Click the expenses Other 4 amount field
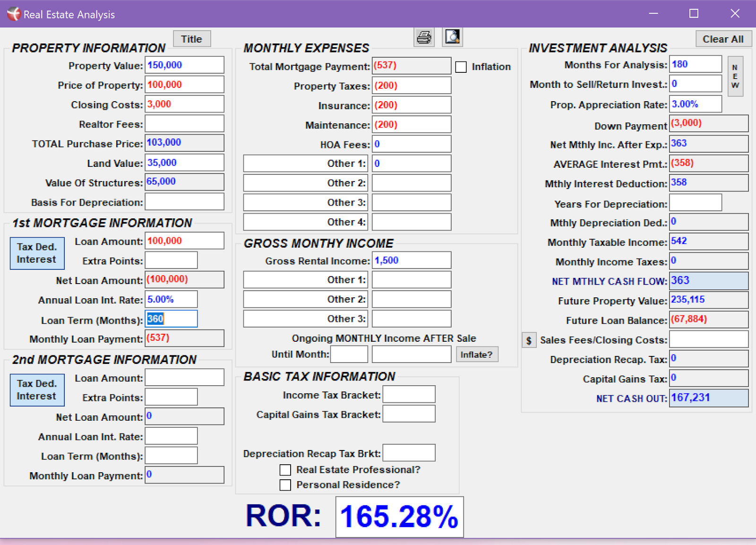Image resolution: width=756 pixels, height=545 pixels. click(412, 222)
